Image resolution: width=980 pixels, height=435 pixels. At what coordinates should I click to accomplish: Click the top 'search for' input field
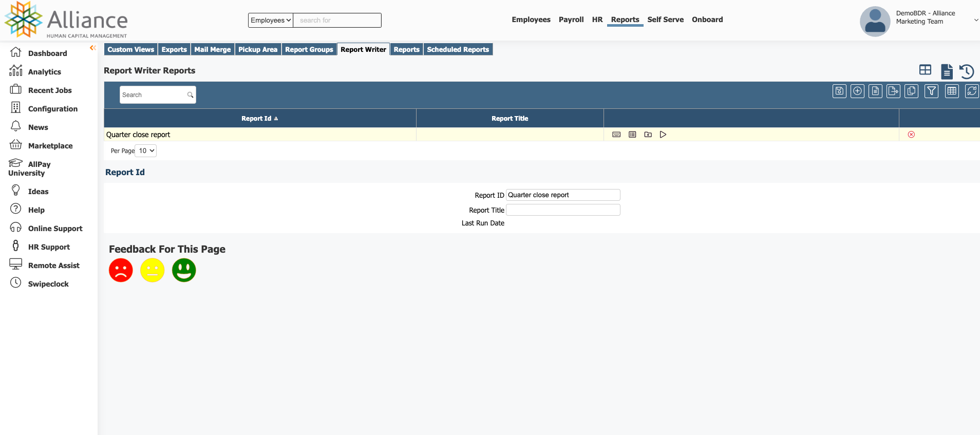coord(337,20)
